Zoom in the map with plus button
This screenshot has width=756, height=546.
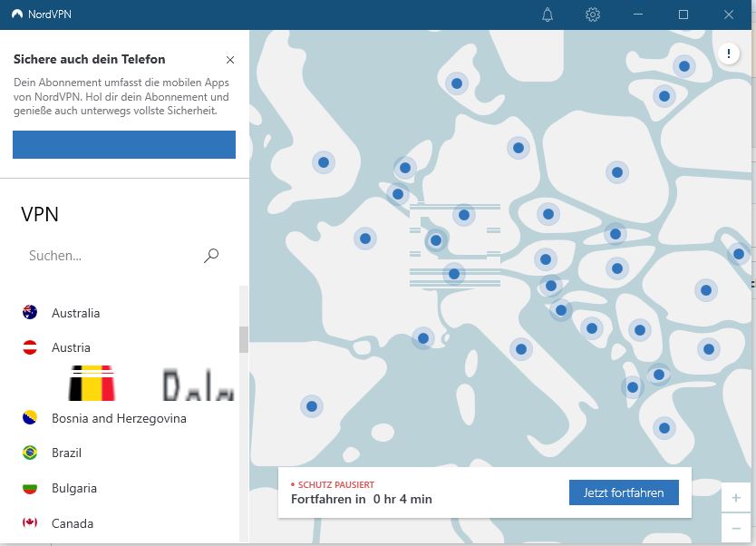(736, 497)
